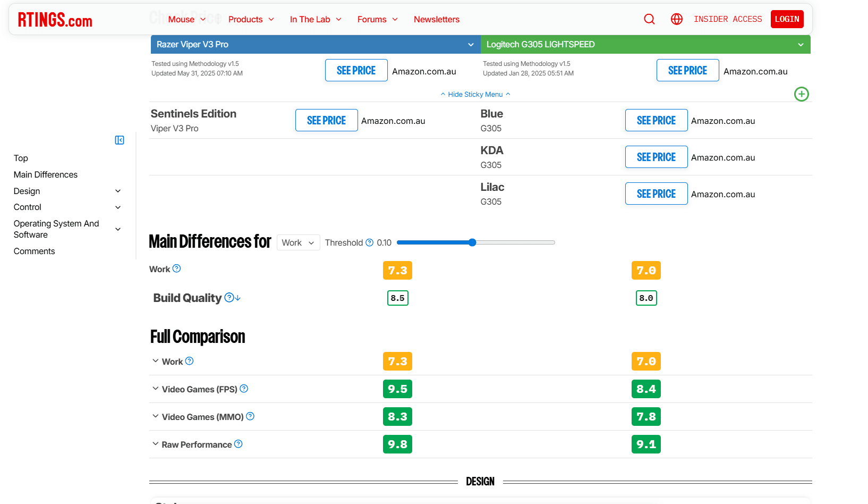Open help icon next to Main Differences Work
The height and width of the screenshot is (504, 868).
(x=177, y=268)
